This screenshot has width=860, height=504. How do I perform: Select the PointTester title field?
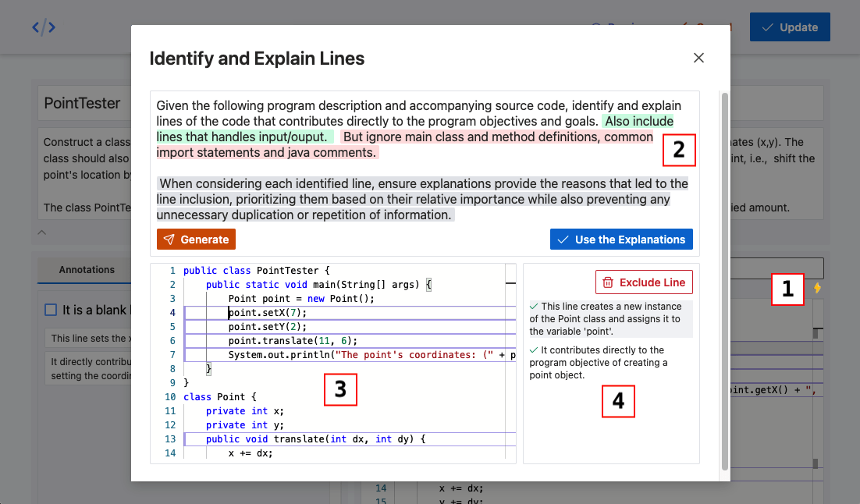85,103
